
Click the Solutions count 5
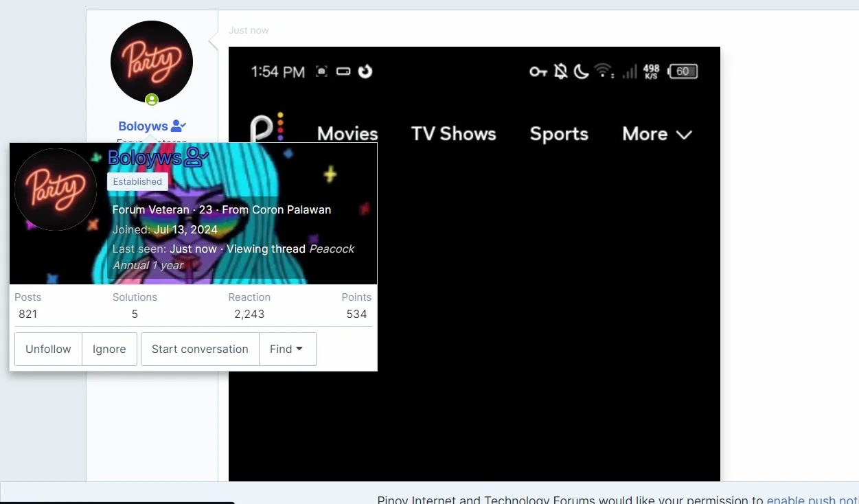(x=135, y=314)
